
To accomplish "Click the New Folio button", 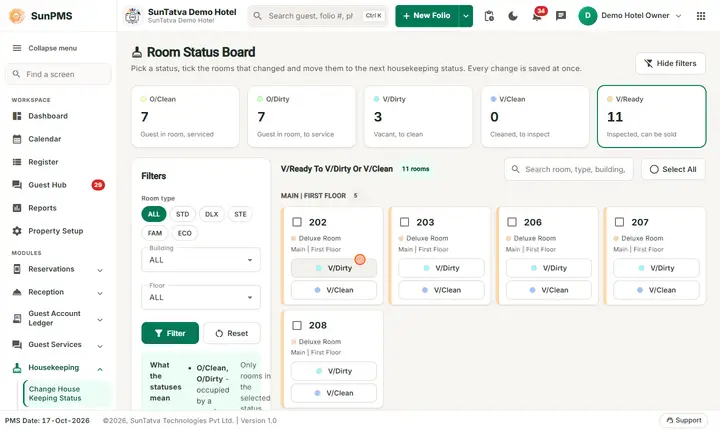I will pyautogui.click(x=427, y=16).
